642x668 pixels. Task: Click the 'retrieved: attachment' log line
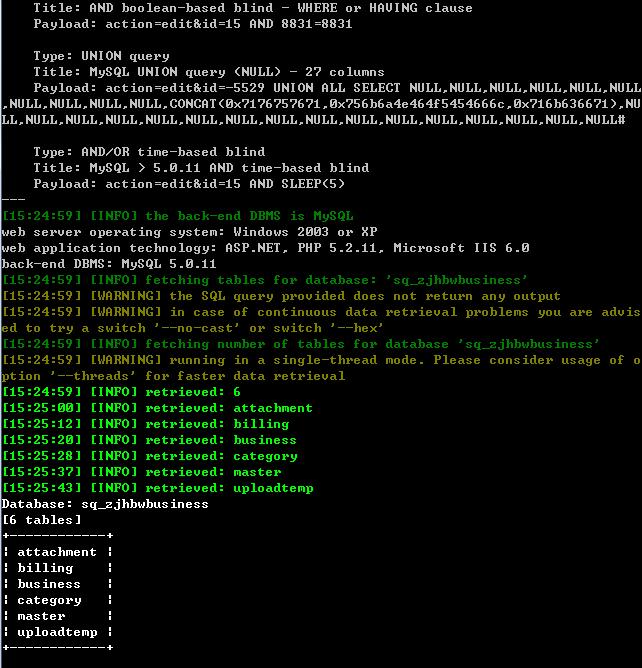[x=157, y=408]
